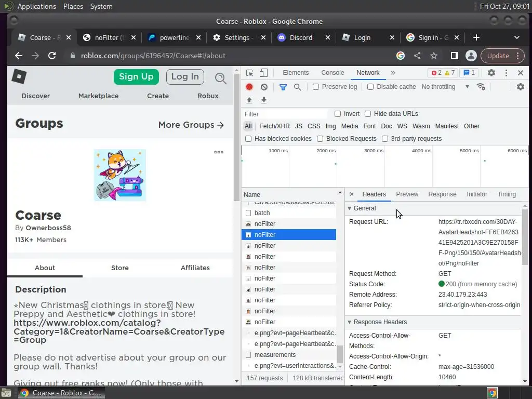Image resolution: width=532 pixels, height=399 pixels.
Task: Click the Roblox logo icon
Action: click(x=19, y=76)
